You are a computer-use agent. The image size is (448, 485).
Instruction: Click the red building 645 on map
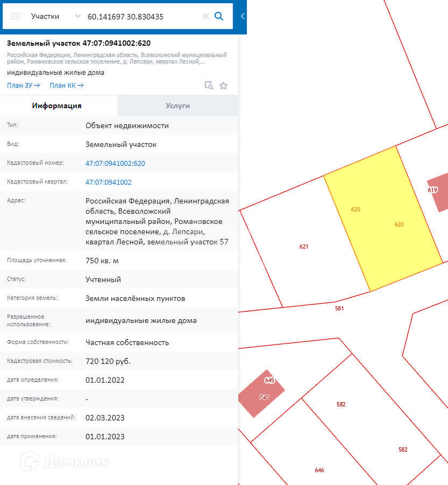click(x=262, y=393)
